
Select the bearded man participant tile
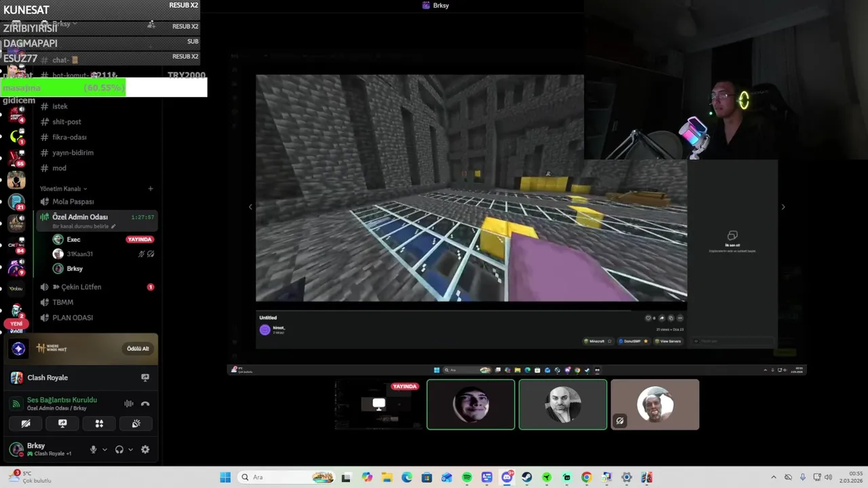click(x=563, y=405)
